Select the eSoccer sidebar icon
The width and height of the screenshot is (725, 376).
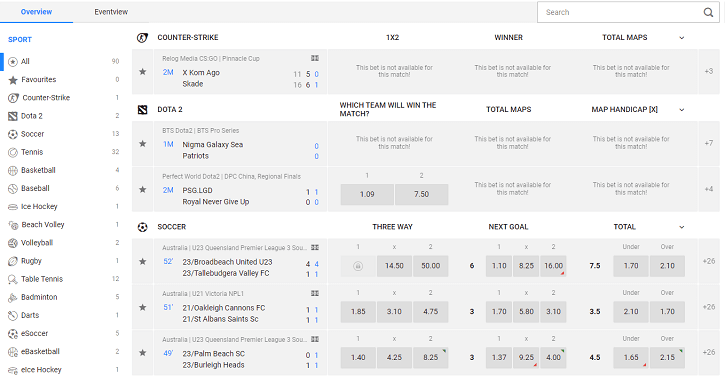coord(13,333)
